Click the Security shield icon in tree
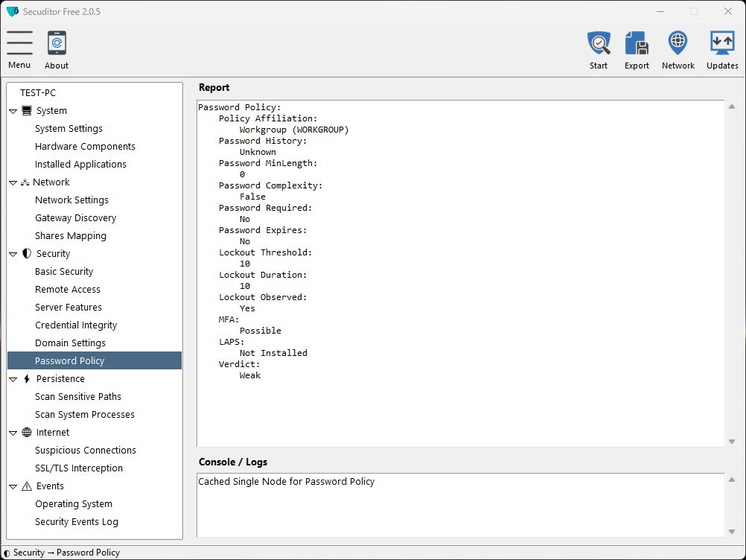Viewport: 746px width, 560px height. (x=27, y=254)
